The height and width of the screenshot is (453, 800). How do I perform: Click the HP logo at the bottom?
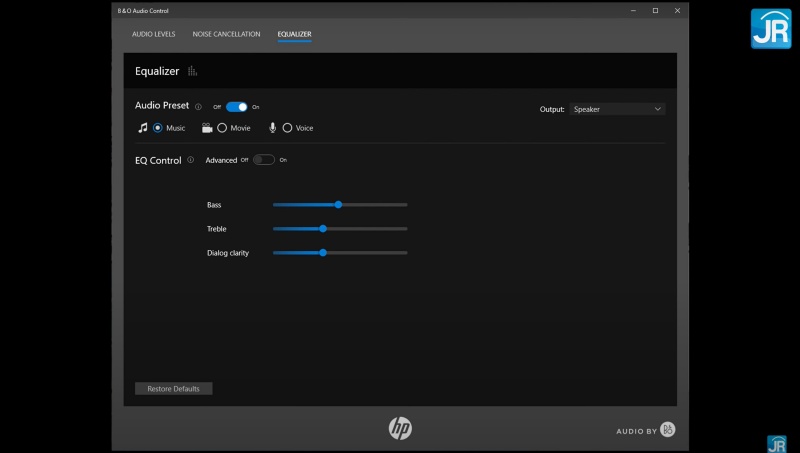(400, 429)
